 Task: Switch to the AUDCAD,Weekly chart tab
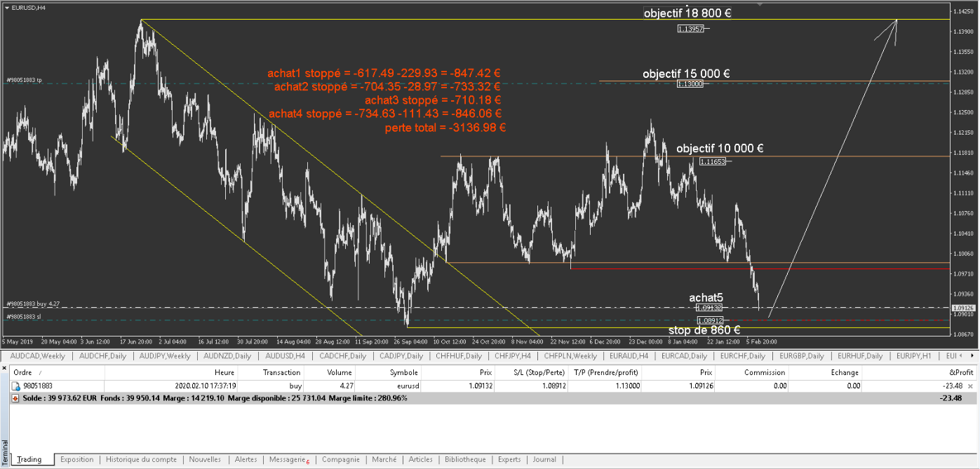click(x=37, y=356)
